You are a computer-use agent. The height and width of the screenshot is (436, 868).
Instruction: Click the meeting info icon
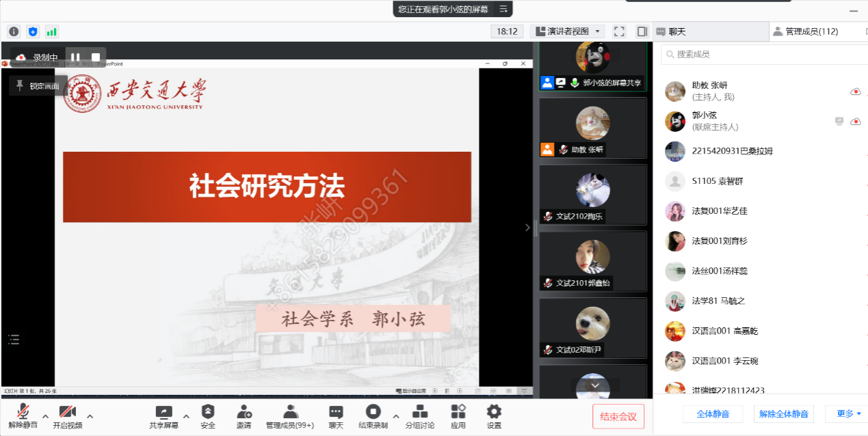point(14,31)
